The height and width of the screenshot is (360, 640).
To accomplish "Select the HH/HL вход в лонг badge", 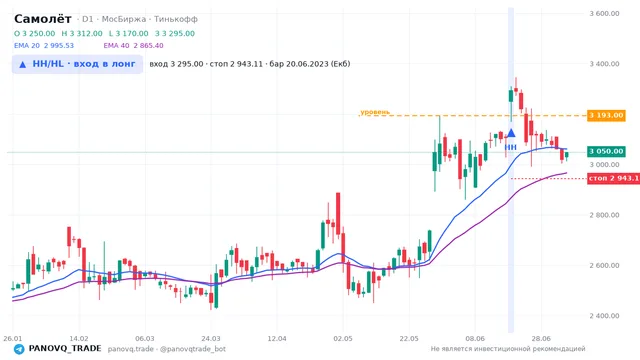I will (x=77, y=64).
